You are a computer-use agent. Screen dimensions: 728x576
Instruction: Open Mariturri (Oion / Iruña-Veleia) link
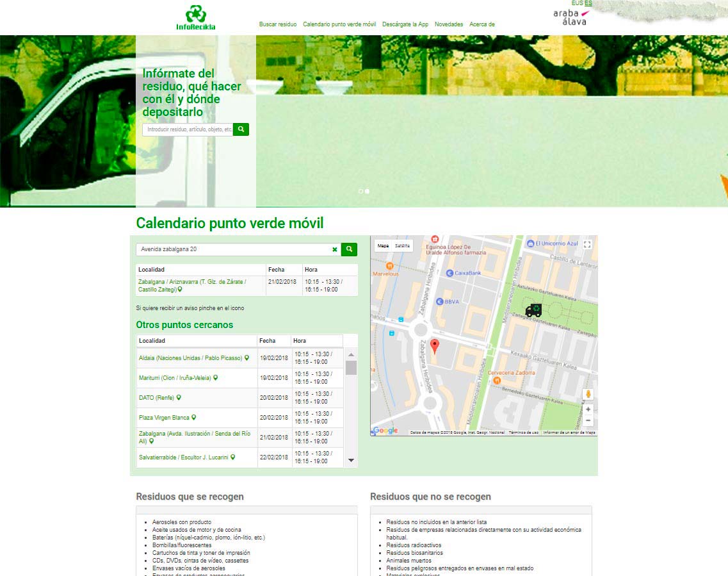click(175, 378)
